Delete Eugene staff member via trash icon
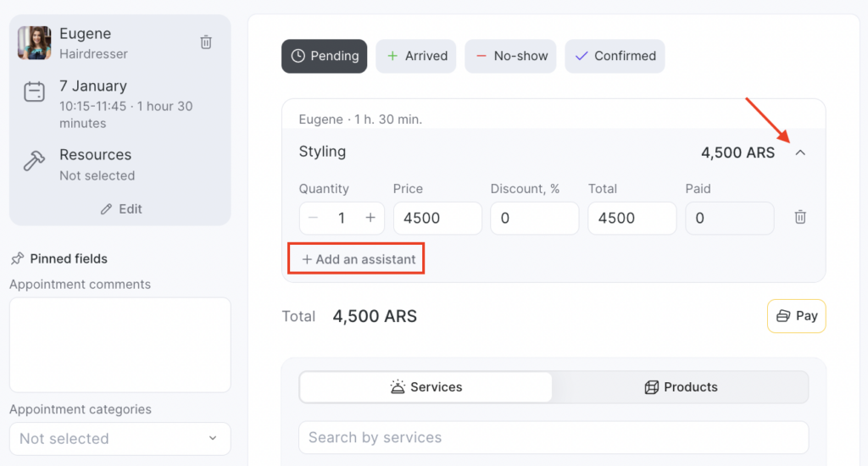Viewport: 868px width, 466px height. (x=206, y=42)
